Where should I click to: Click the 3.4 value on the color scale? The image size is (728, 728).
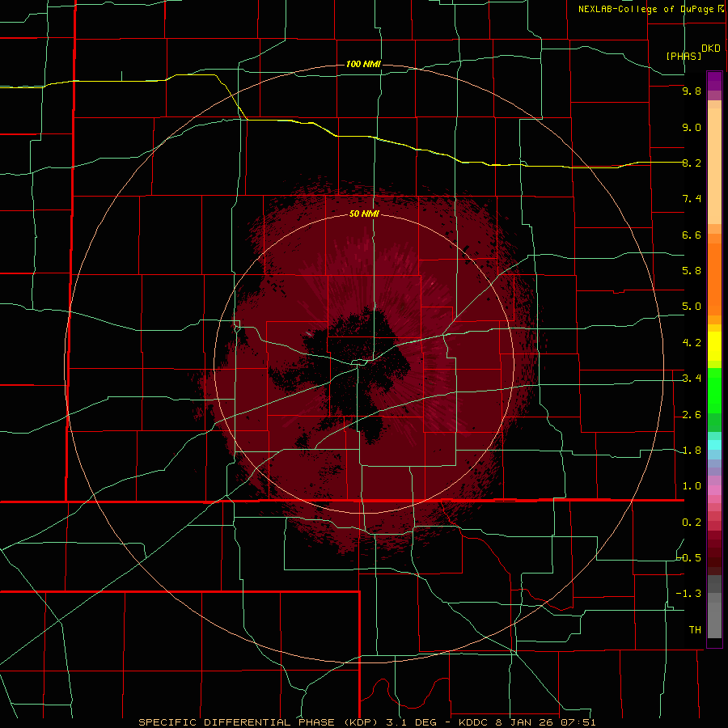[x=692, y=379]
